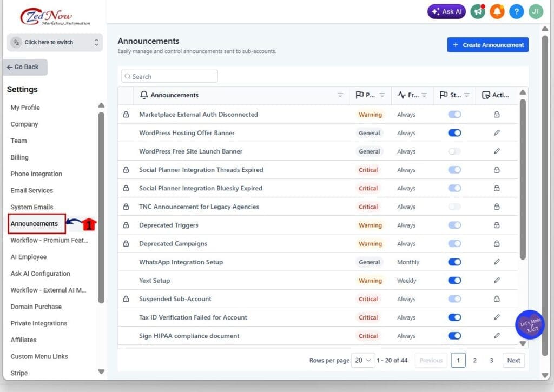Open the Click here to switch account selector

[x=54, y=42]
